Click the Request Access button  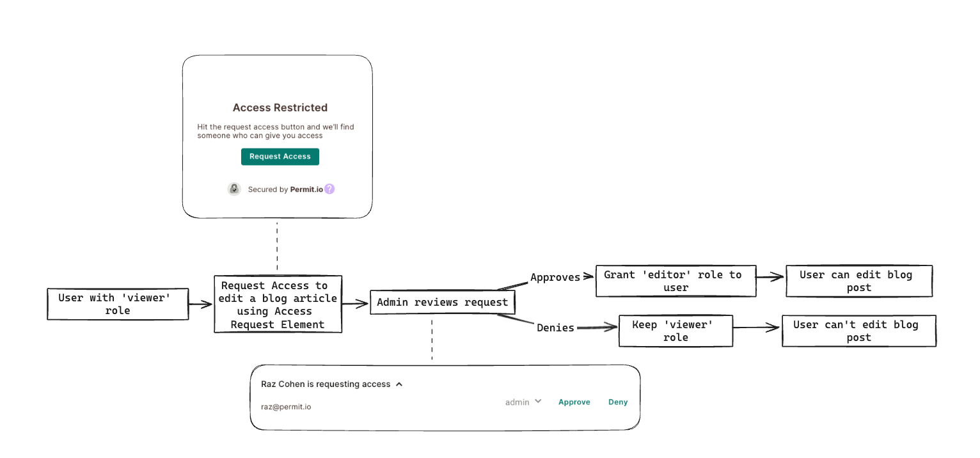pyautogui.click(x=280, y=157)
